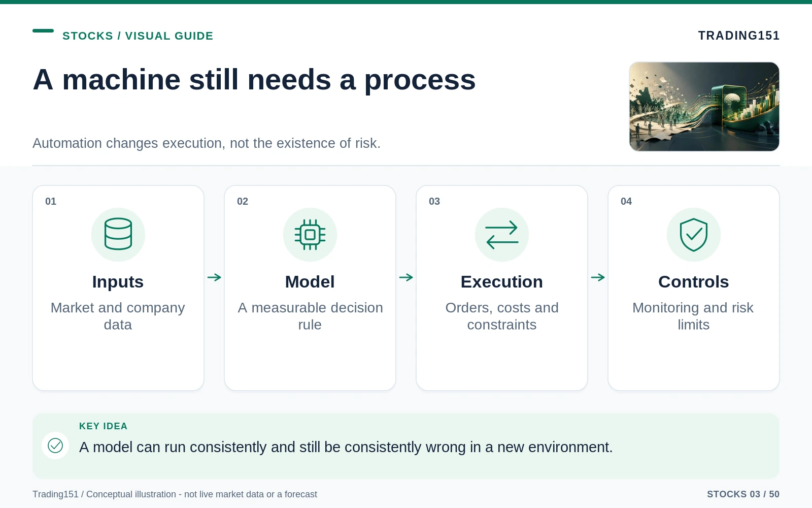This screenshot has height=508, width=812.
Task: Click the circled checkmark icon beside Key Idea
Action: [55, 446]
